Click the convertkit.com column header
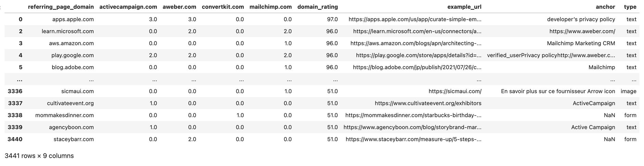Screen dimensions: 644x166 point(223,7)
